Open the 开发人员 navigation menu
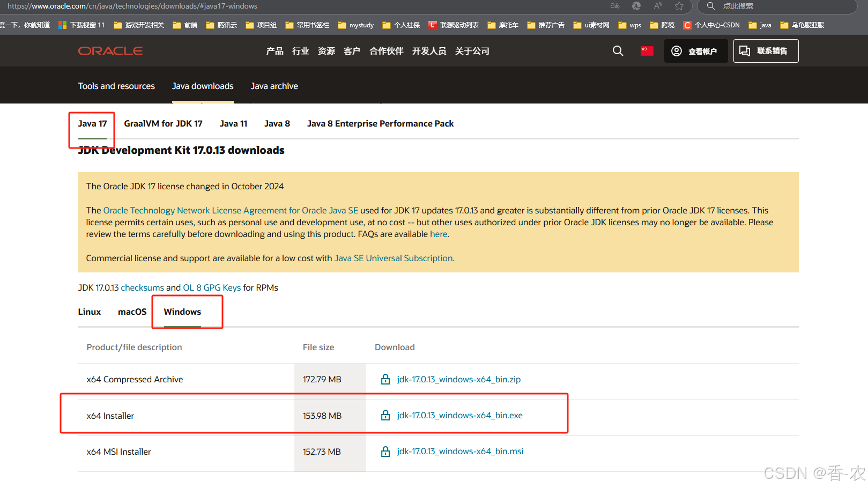Screen dimensions: 868x488 tap(429, 51)
